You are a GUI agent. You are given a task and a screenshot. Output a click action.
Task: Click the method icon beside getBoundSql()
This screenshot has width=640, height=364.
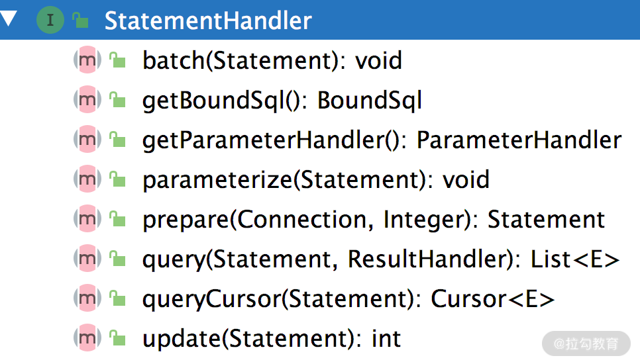(x=87, y=100)
